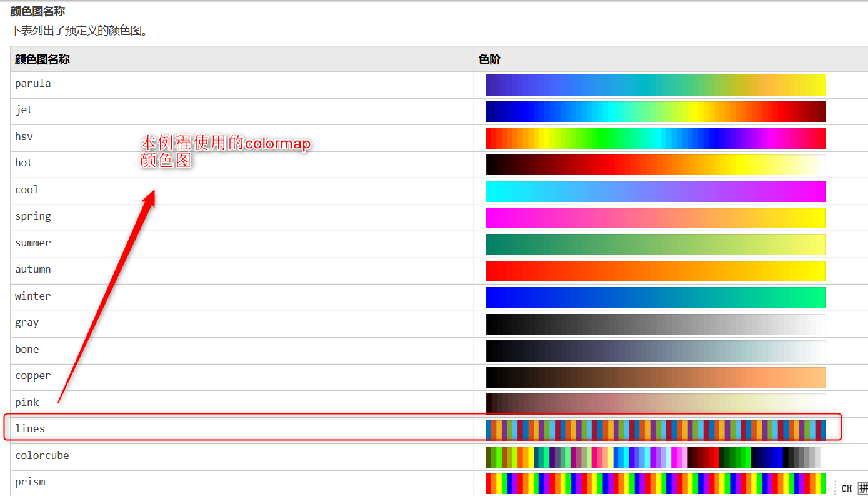Click the cool colormap name
868x496 pixels.
(x=27, y=190)
